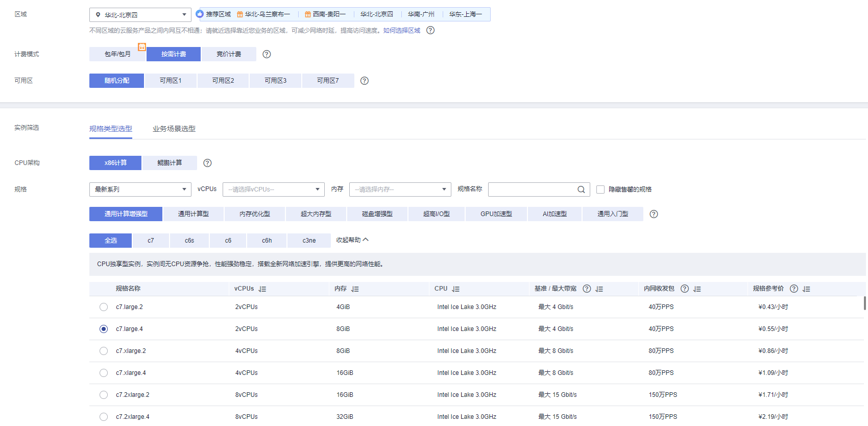Open vCPUs selection dropdown
Screen dimensions: 868x426
coord(274,190)
